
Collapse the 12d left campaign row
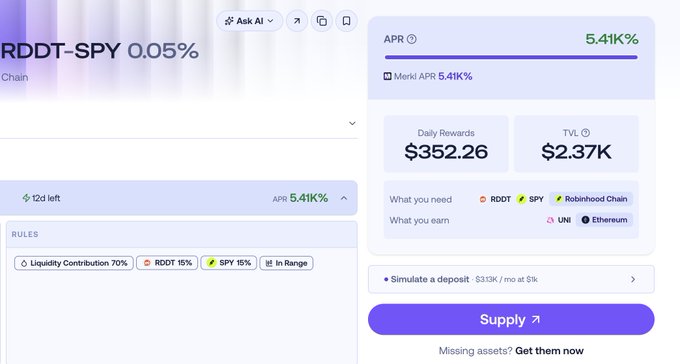(x=344, y=198)
